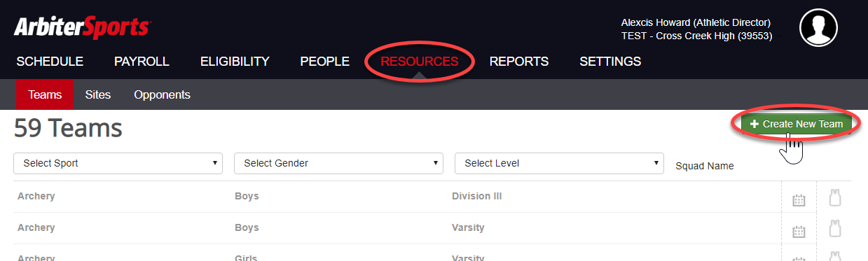868x261 pixels.
Task: Click the Division III level cell
Action: coord(476,196)
